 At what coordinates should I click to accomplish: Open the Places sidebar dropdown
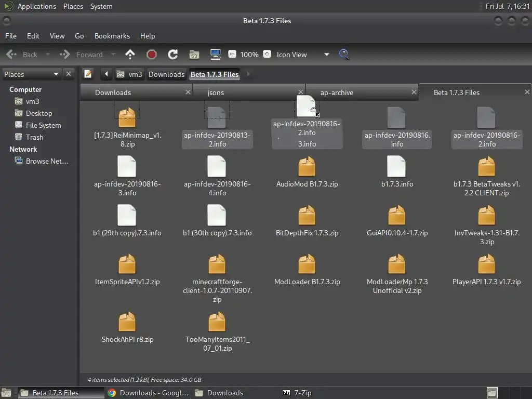[31, 74]
